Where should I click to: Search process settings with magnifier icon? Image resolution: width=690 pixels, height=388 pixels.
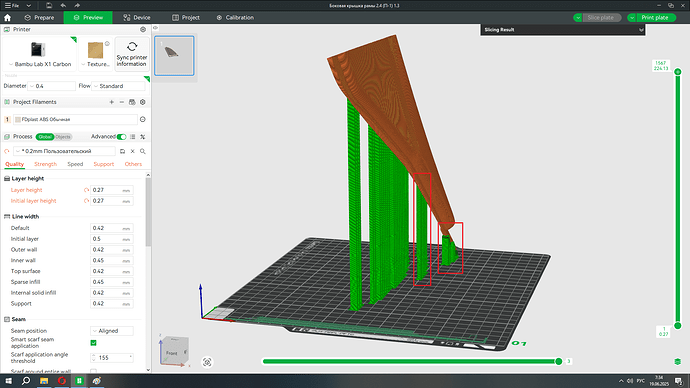(143, 151)
